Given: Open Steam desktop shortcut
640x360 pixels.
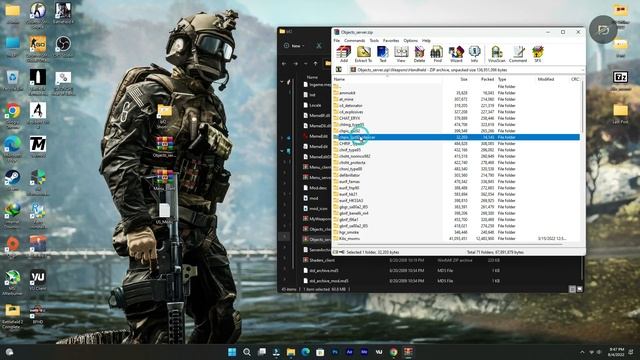Looking at the screenshot, I should click(12, 181).
